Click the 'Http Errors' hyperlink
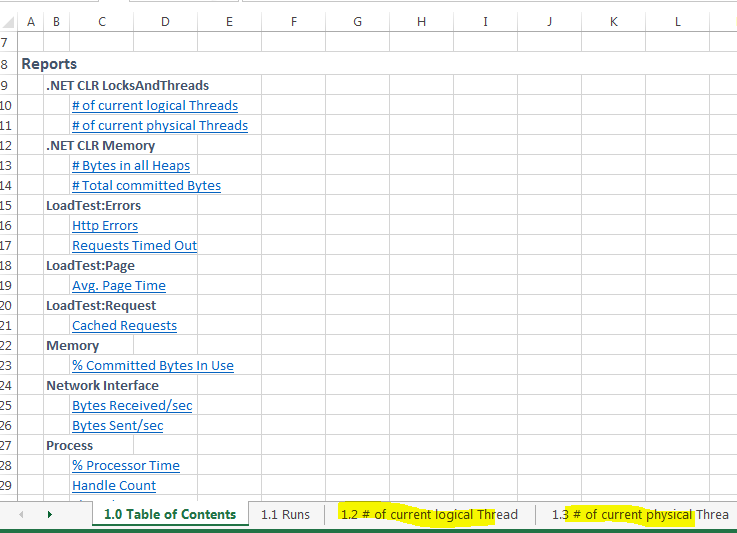737x533 pixels. [105, 226]
